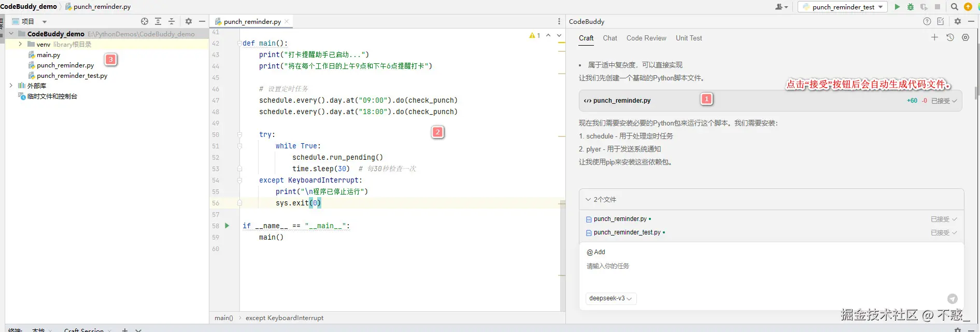Switch to the Chat tab
Screen dimensions: 980x332
pos(610,38)
